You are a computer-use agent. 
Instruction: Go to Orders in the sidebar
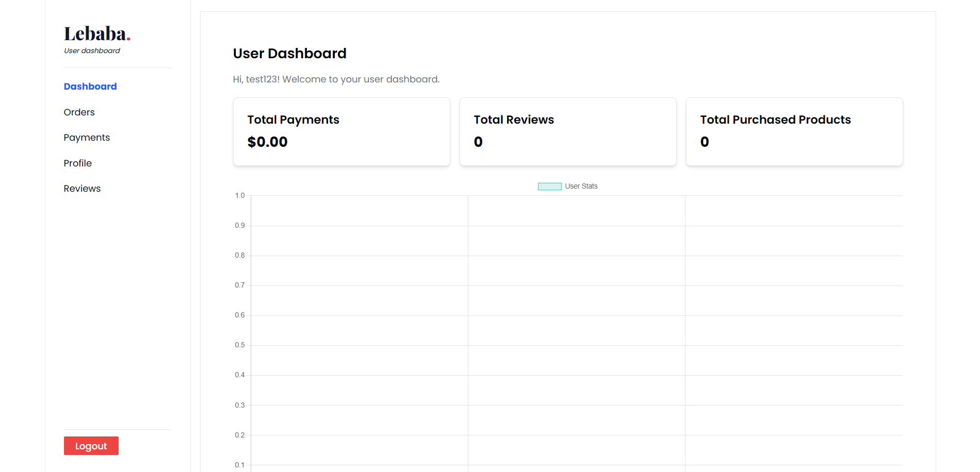coord(79,112)
